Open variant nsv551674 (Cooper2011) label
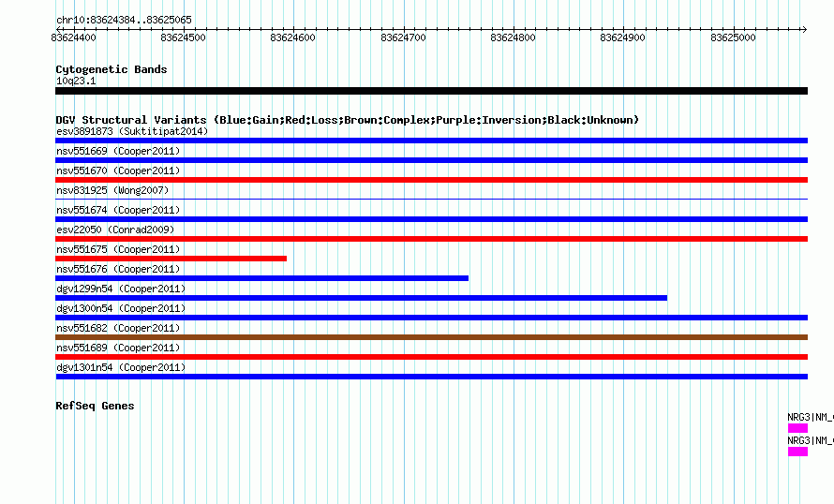 pos(118,210)
